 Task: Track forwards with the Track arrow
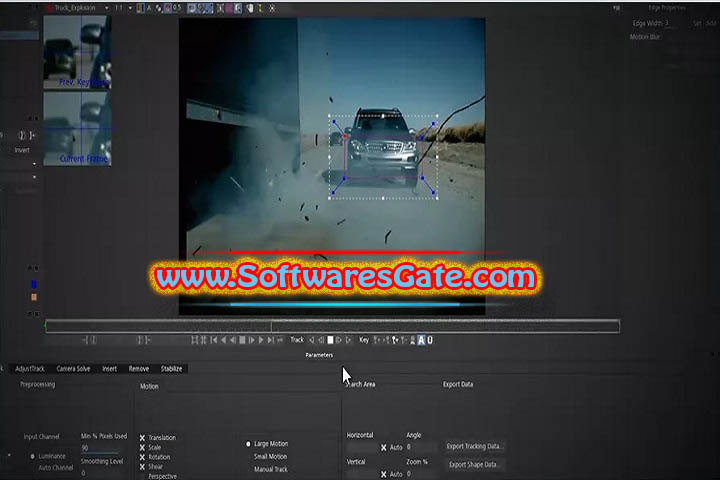(348, 340)
